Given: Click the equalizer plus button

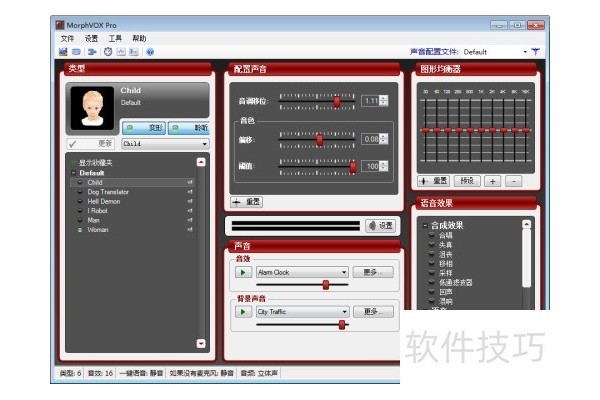Looking at the screenshot, I should [493, 181].
